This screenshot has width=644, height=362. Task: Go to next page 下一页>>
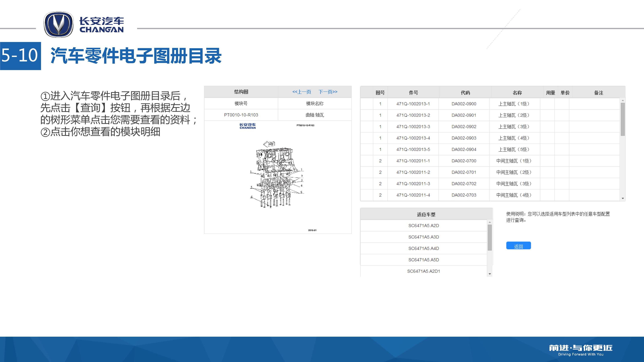click(328, 92)
